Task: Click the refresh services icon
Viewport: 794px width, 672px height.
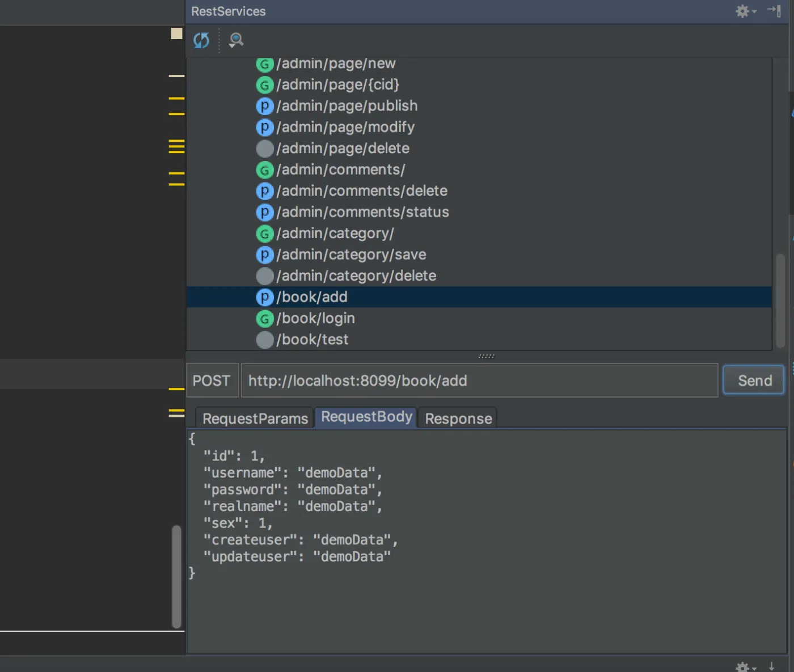Action: coord(201,40)
